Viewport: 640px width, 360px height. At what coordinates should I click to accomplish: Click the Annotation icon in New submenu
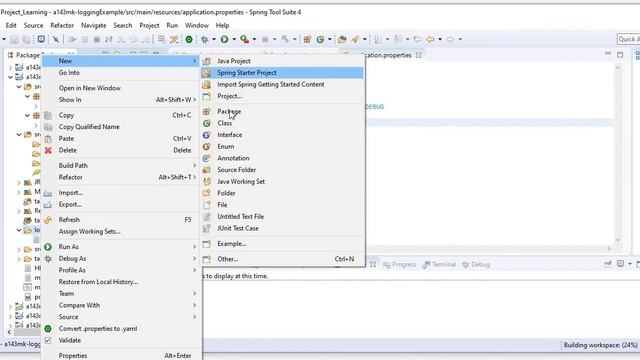click(x=207, y=158)
